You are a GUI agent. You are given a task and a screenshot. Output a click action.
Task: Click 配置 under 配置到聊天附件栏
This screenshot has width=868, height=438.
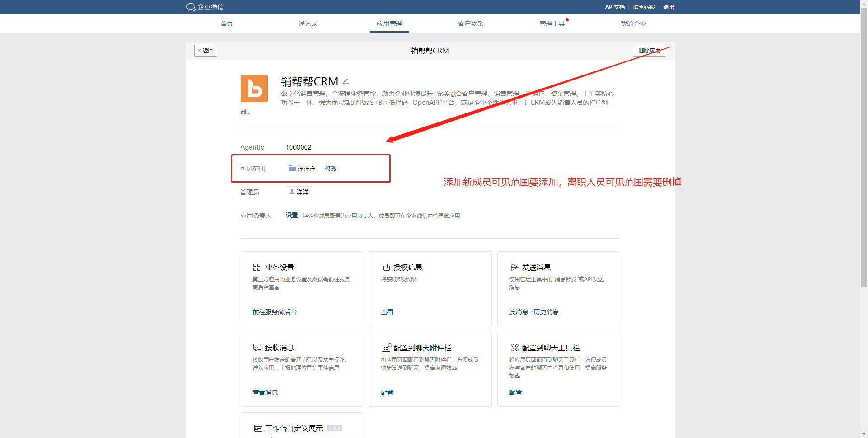387,392
